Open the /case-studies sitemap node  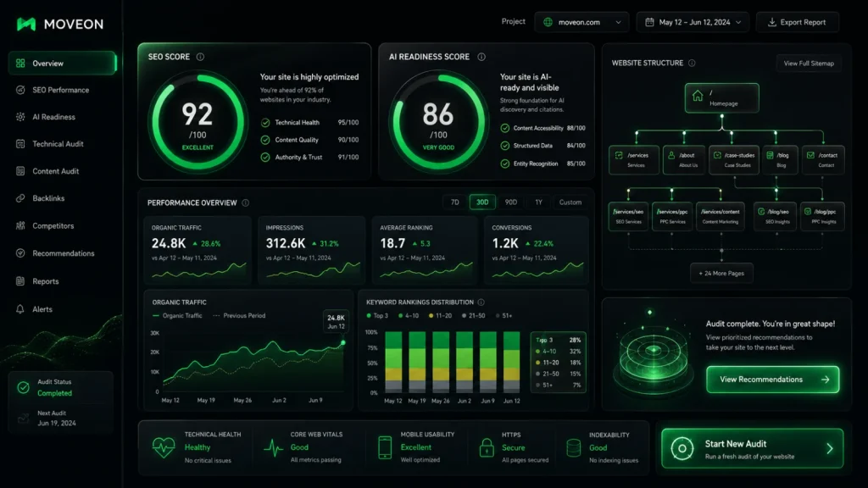[x=735, y=160]
